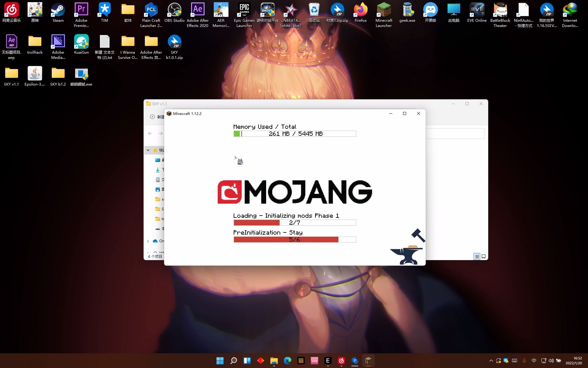Open the Epic Games Launcher icon
The width and height of the screenshot is (588, 368).
coord(244,15)
